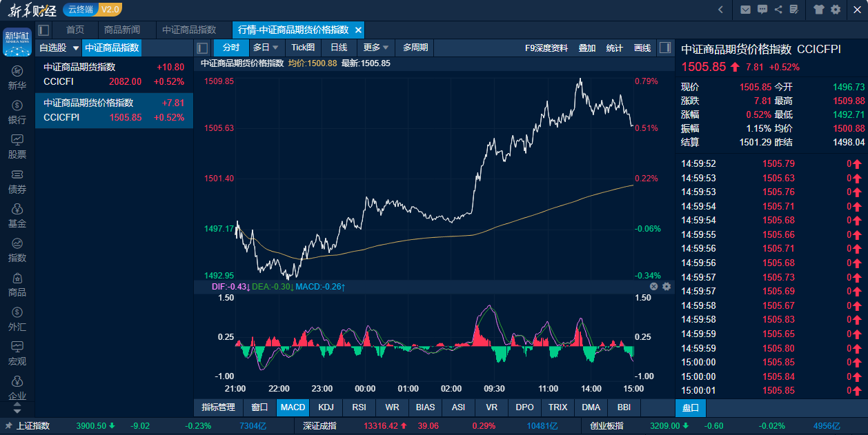This screenshot has width=868, height=435.
Task: Open the 股票 (Stocks) sidebar section
Action: (x=17, y=147)
